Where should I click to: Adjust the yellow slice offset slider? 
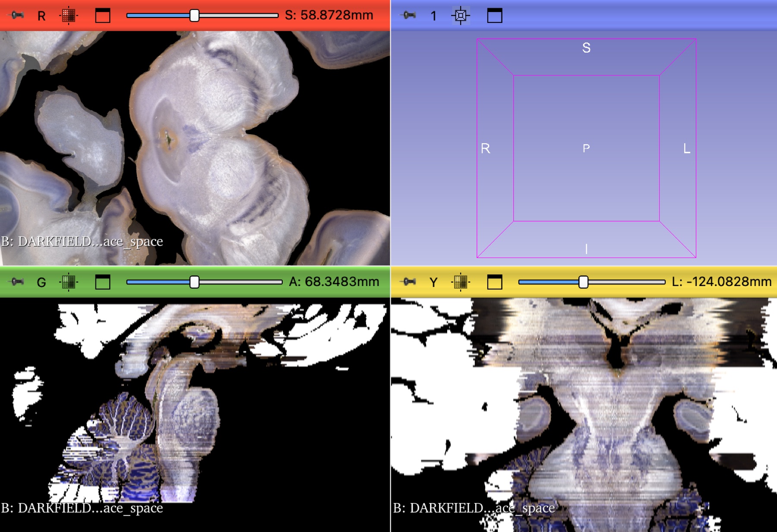[592, 282]
